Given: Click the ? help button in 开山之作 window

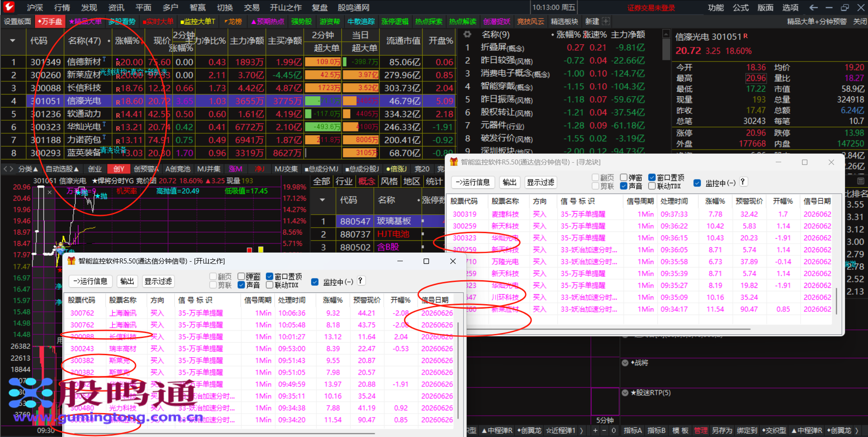Looking at the screenshot, I should 360,281.
